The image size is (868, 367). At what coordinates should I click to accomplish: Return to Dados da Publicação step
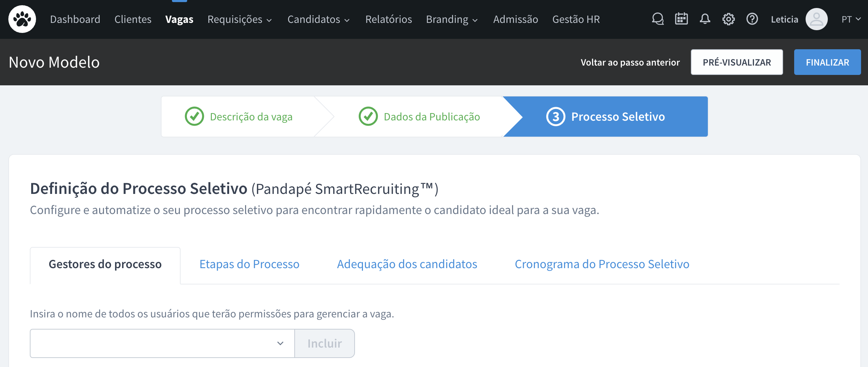pyautogui.click(x=419, y=117)
